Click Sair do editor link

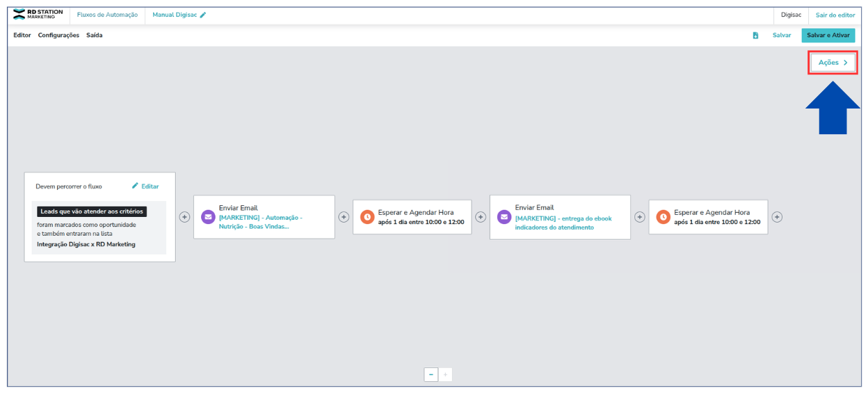[835, 15]
